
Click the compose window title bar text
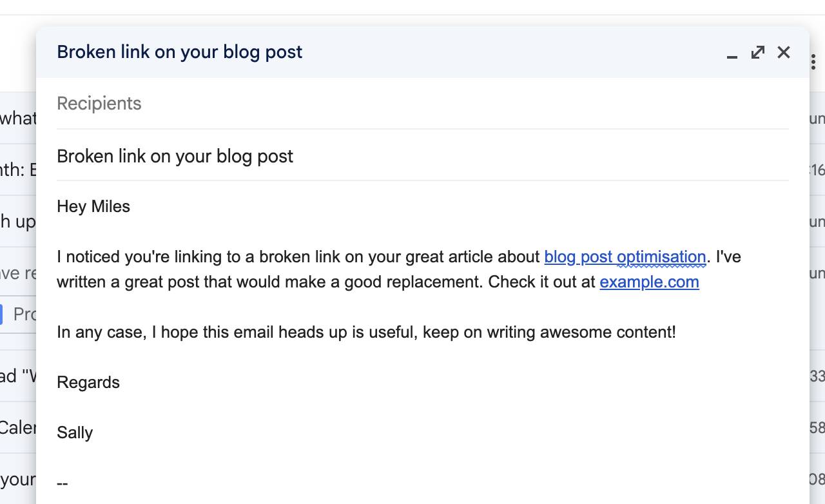coord(180,52)
